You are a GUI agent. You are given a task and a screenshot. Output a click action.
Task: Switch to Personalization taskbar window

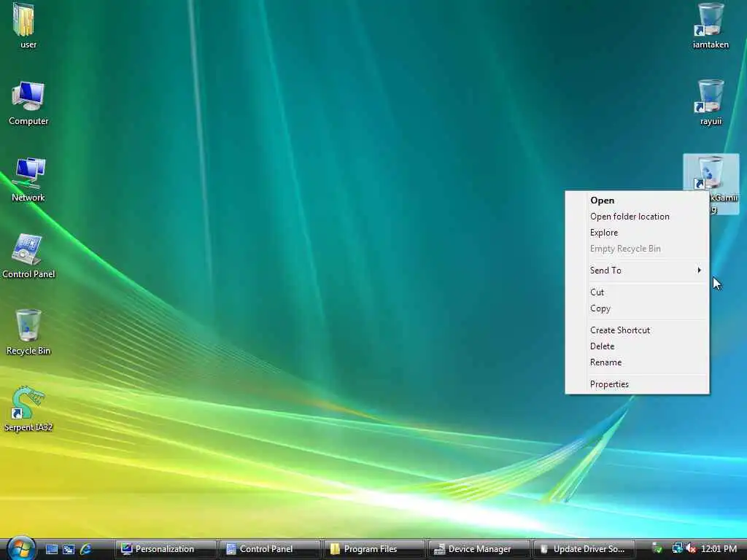point(166,549)
